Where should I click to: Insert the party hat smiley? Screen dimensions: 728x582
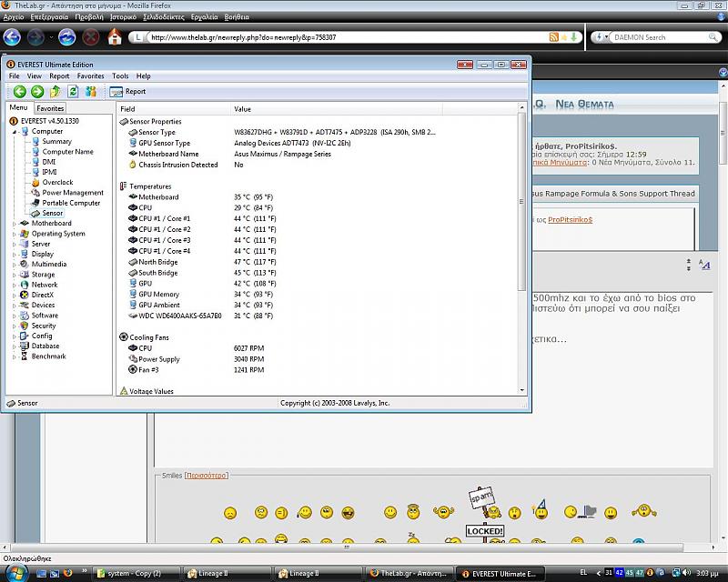tap(541, 509)
